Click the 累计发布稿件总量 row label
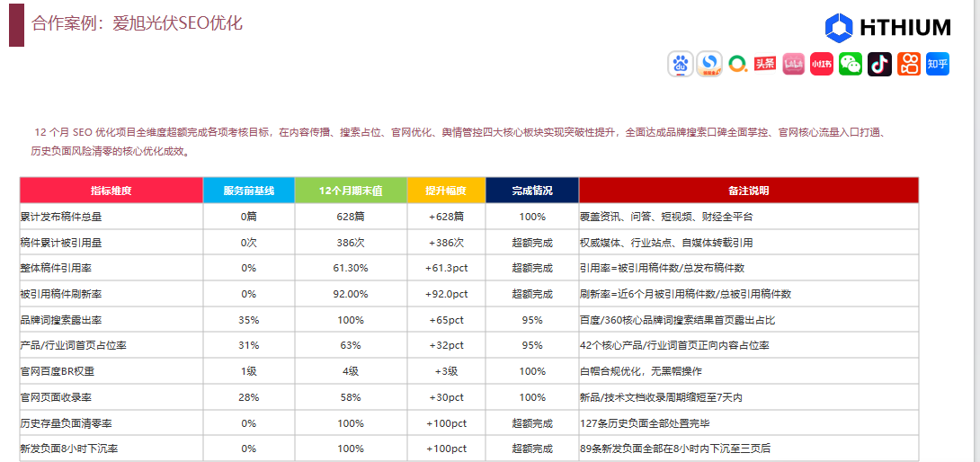The width and height of the screenshot is (980, 462). (61, 217)
